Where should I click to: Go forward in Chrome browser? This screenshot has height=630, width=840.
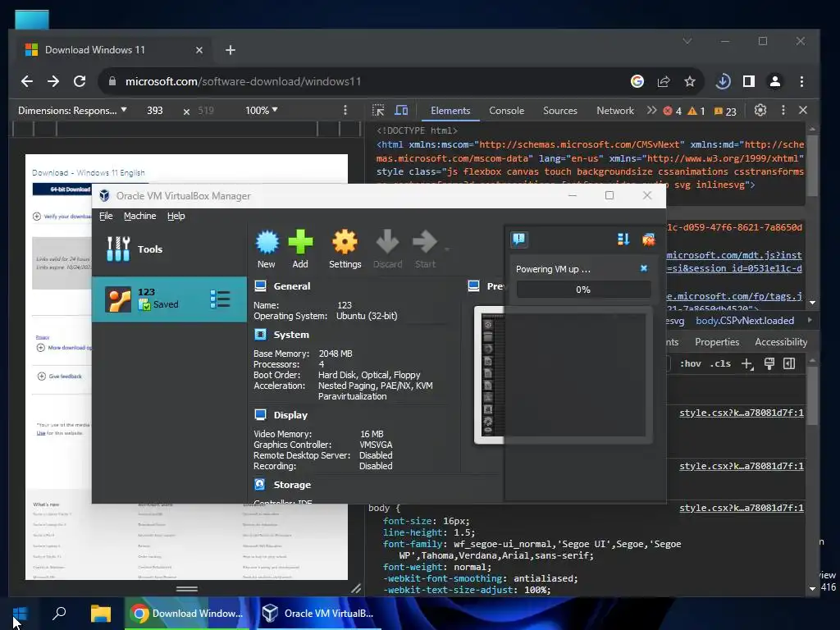53,81
